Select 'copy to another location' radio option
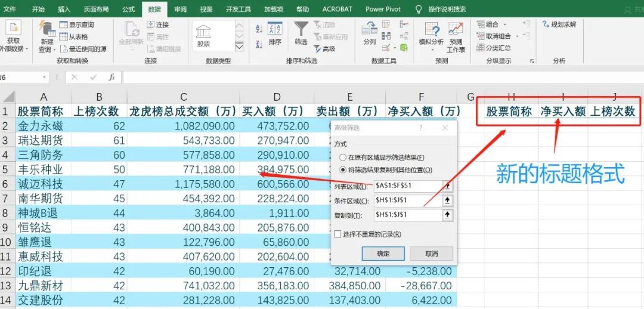Viewport: 644px width, 309px height. (342, 170)
